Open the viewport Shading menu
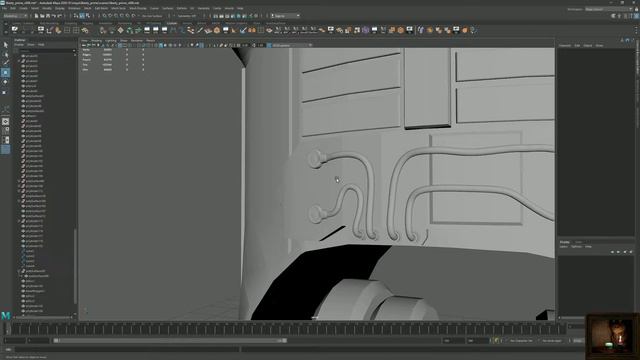 click(x=97, y=40)
